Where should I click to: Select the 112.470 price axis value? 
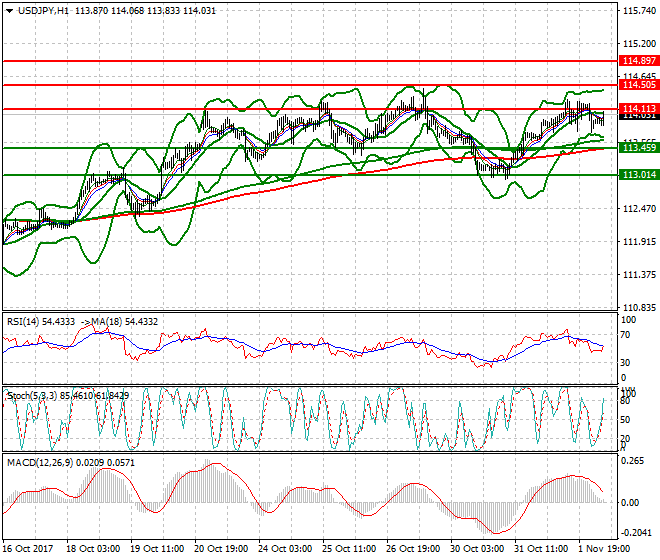click(x=639, y=209)
